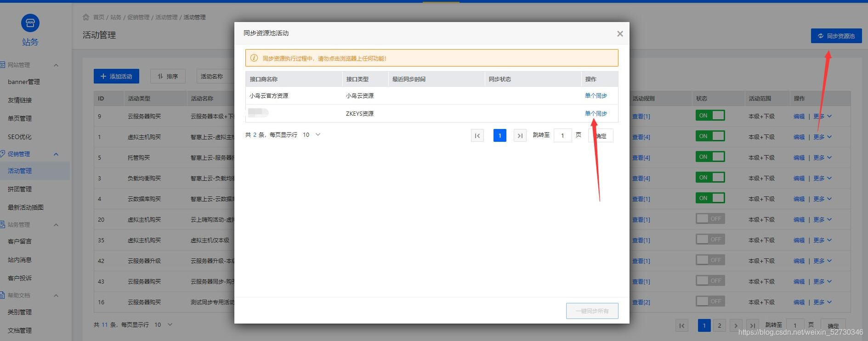
Task: Toggle the ON switch for activity ID 9
Action: tap(710, 115)
